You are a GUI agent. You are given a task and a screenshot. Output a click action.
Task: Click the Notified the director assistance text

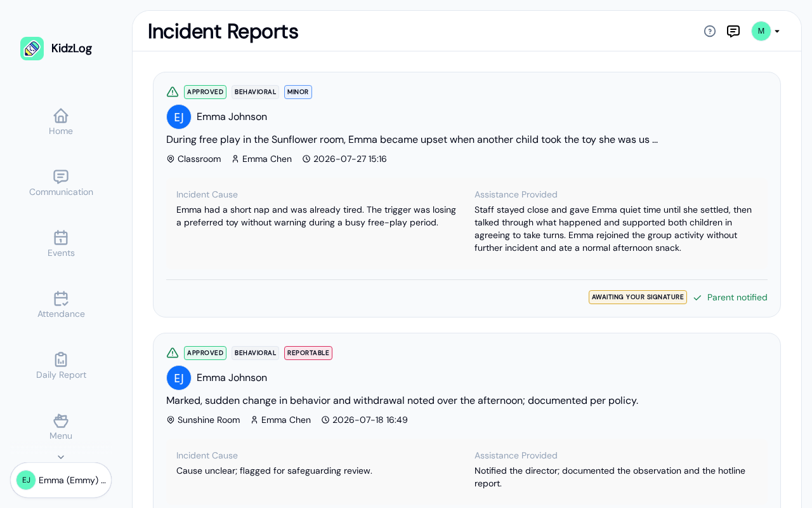(610, 477)
